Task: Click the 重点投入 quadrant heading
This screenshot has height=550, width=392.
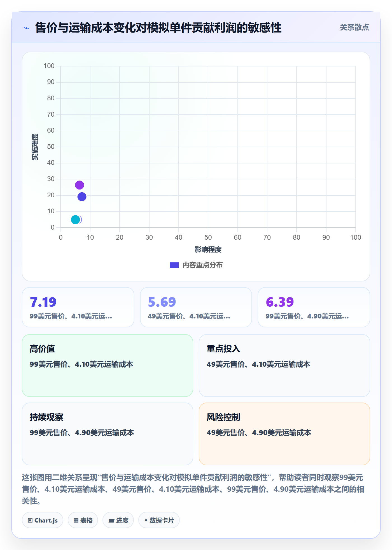Action: coord(223,349)
